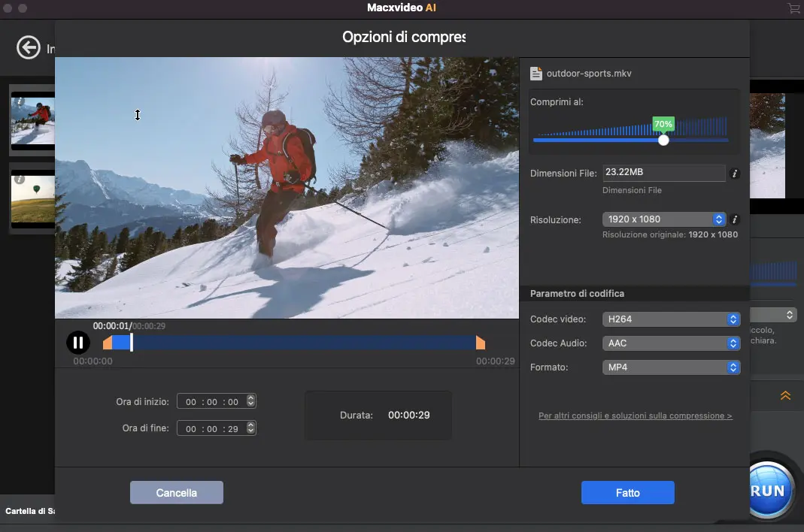Open the Codec video H264 dropdown

[x=671, y=319]
